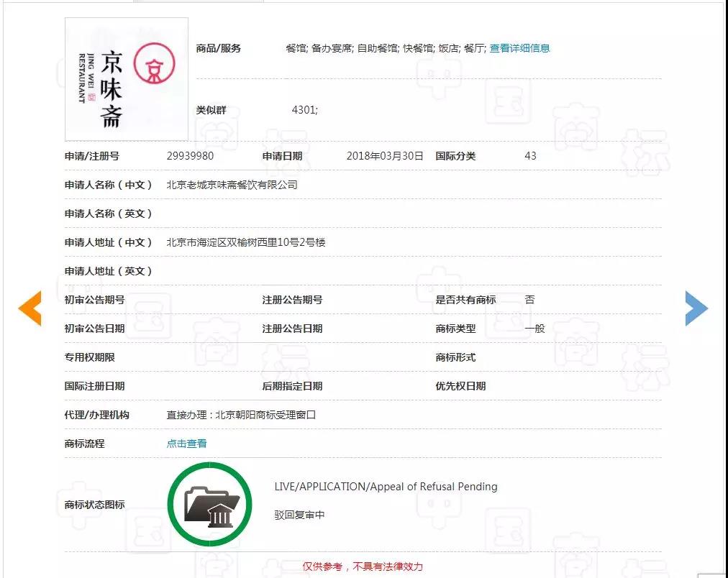Click the red disclaimer 仅供参考 text
728x578 pixels.
pyautogui.click(x=363, y=566)
